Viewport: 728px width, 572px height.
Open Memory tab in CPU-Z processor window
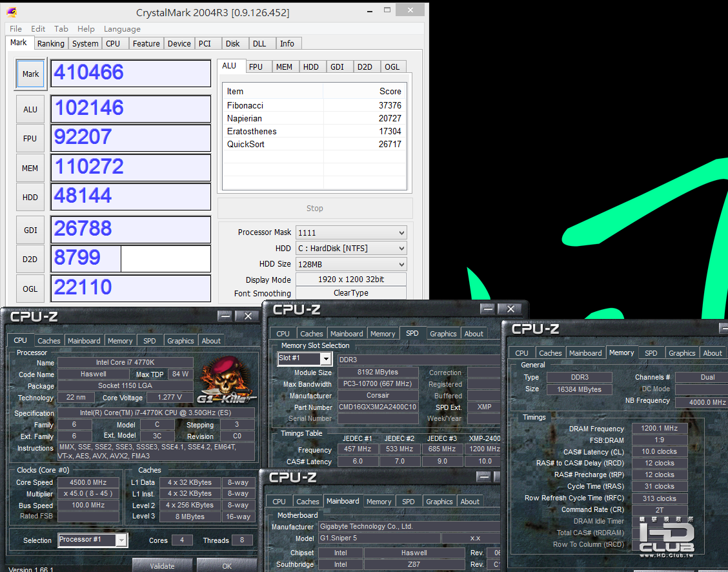click(120, 341)
